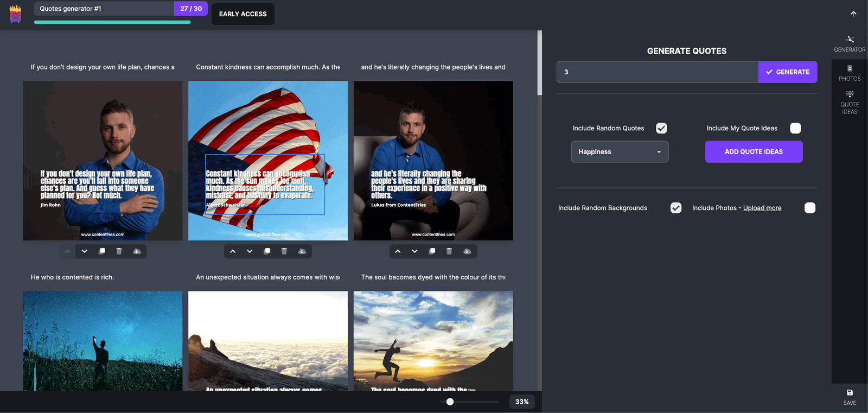Duplicate the Albert Schweitzer quote card
Screen dimensions: 868x413
(267, 251)
